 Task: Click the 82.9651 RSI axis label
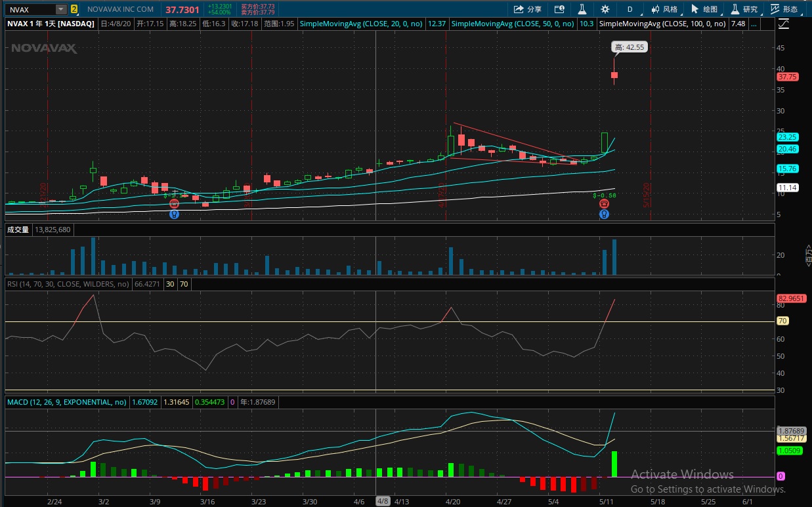pos(790,298)
